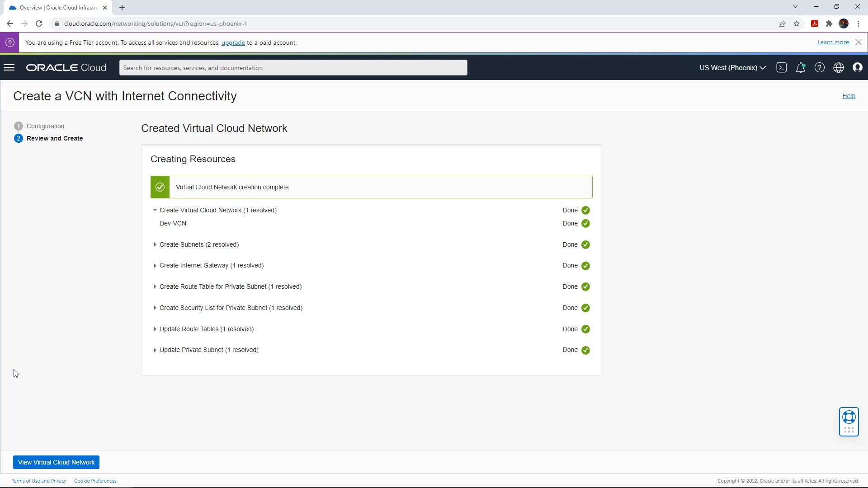Open the Chrome three-dot menu
868x488 pixels.
tap(858, 23)
